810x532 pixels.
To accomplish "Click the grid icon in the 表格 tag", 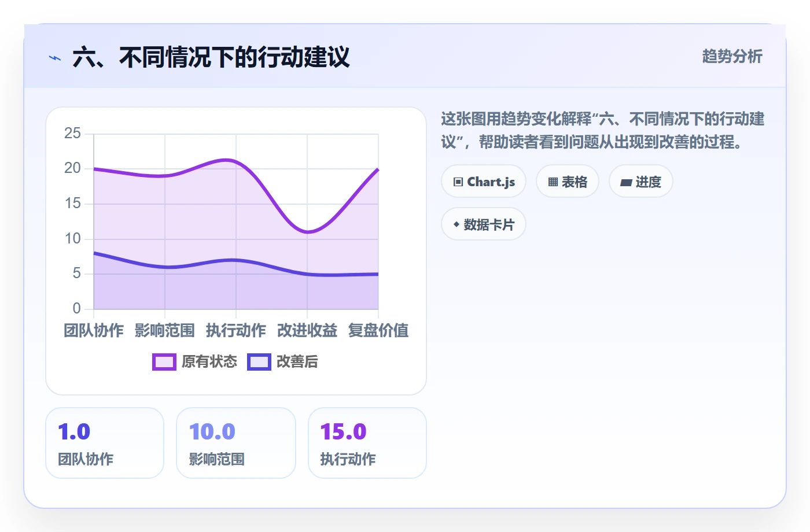I will click(x=553, y=182).
